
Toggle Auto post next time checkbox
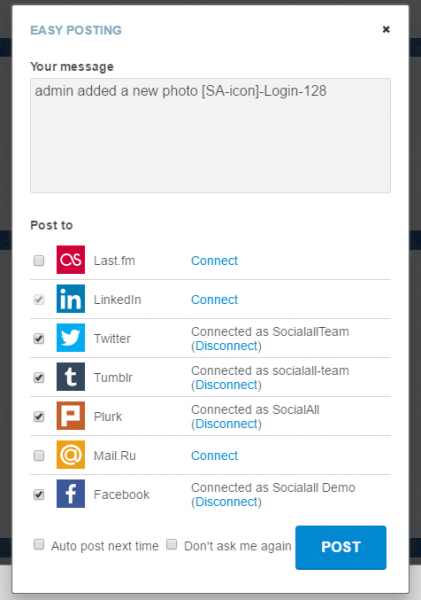pos(39,545)
